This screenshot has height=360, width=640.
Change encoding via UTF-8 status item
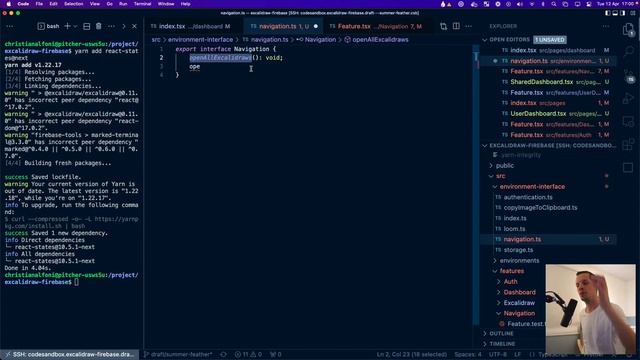click(498, 354)
